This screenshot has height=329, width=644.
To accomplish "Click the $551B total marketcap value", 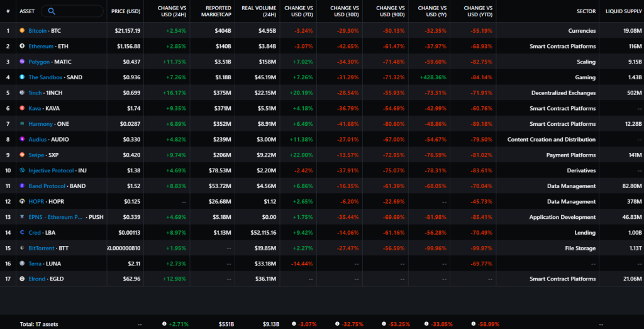I will pos(226,324).
